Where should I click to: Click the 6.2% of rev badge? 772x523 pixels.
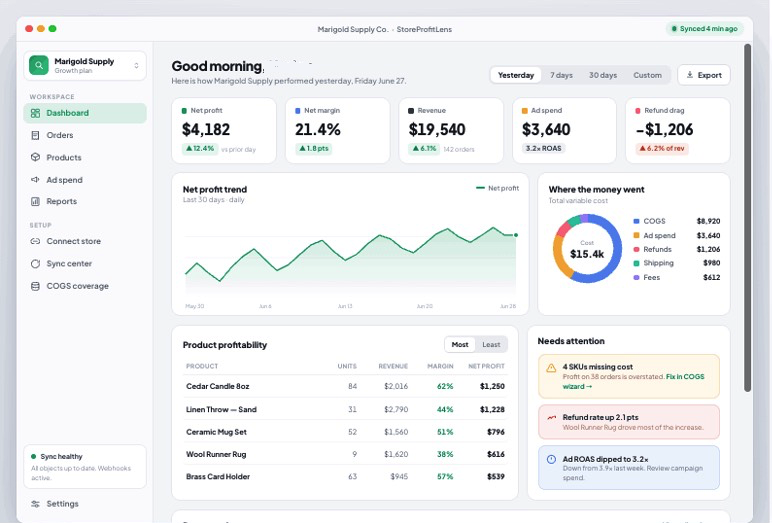(x=662, y=149)
